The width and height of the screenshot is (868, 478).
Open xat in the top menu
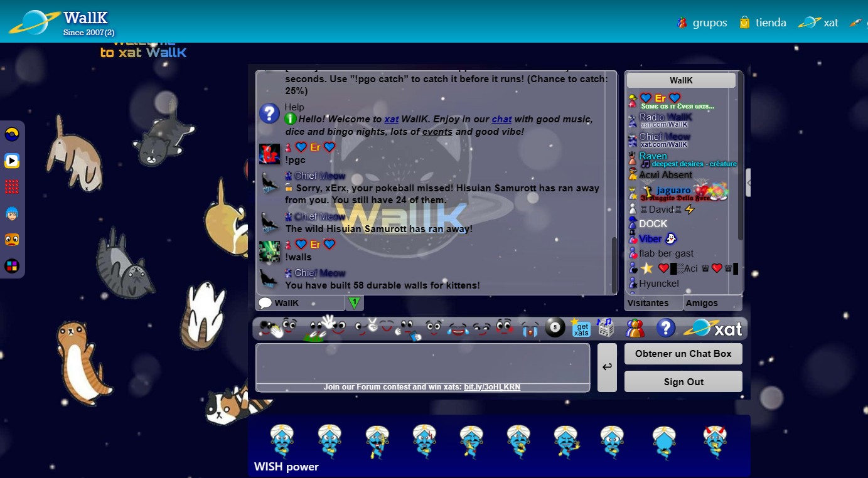click(x=818, y=23)
